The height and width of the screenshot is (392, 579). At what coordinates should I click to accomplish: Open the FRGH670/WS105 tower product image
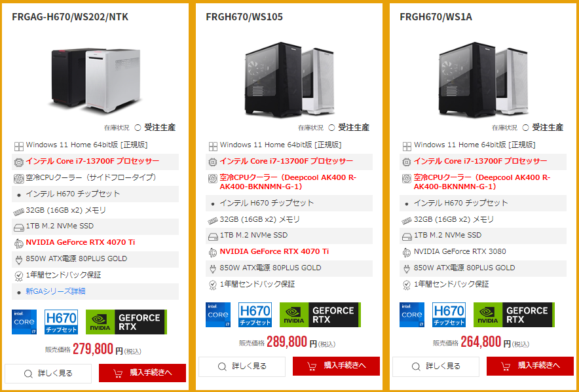pyautogui.click(x=289, y=80)
